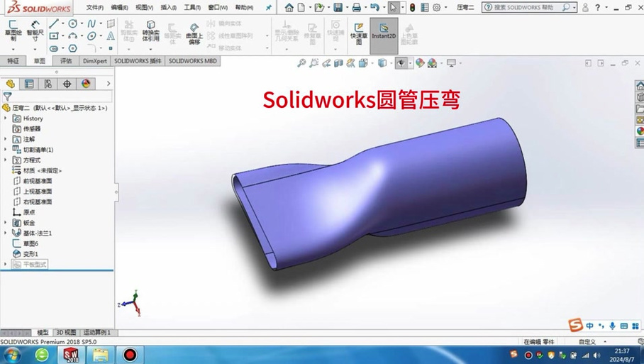Open the Line tool dropdown arrow
Image resolution: width=644 pixels, height=364 pixels.
(x=62, y=24)
